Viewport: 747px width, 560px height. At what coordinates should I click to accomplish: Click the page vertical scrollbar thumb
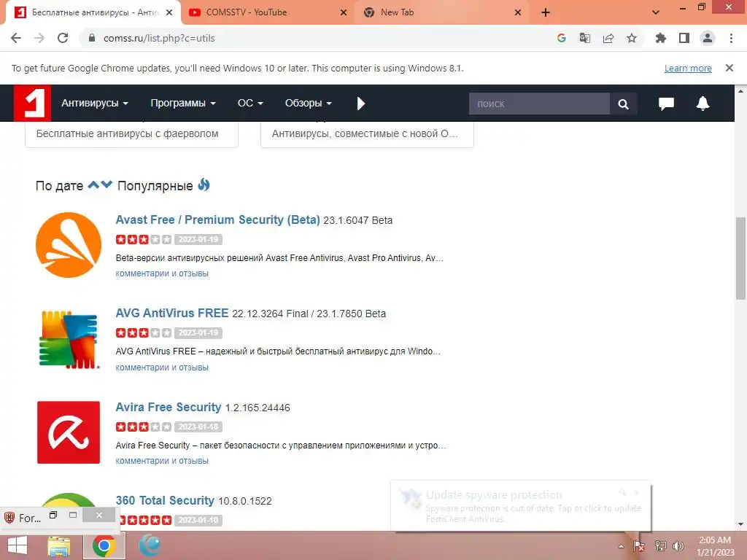coord(741,257)
